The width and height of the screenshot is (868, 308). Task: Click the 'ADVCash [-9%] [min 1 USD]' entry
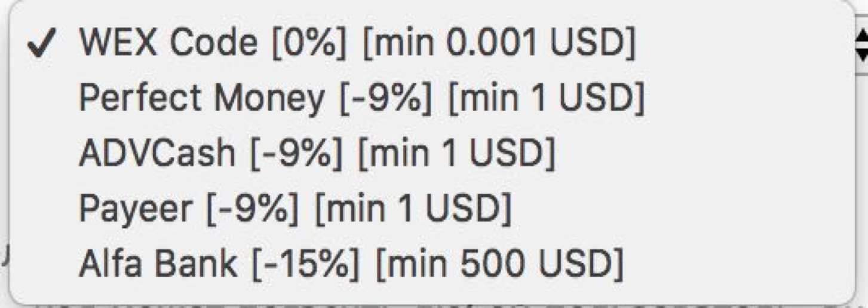tap(317, 153)
